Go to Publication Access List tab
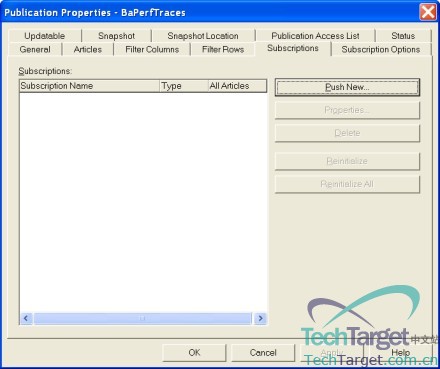 315,36
